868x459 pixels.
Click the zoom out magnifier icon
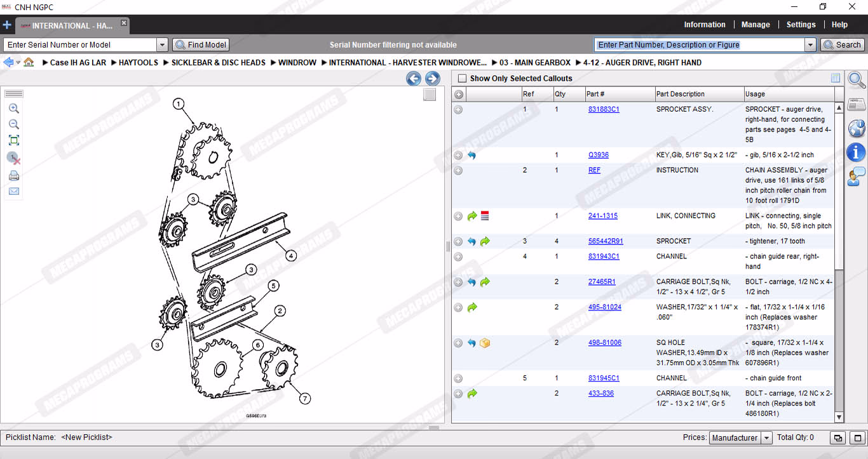pos(13,124)
